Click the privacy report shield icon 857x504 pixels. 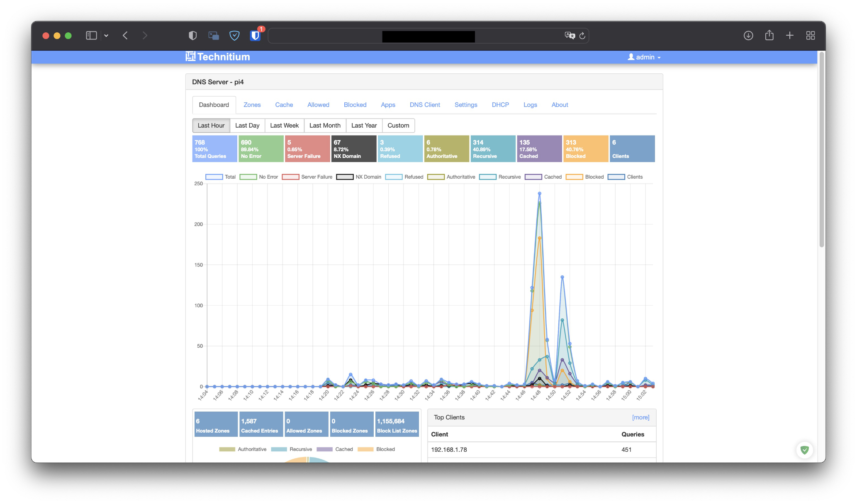click(192, 36)
